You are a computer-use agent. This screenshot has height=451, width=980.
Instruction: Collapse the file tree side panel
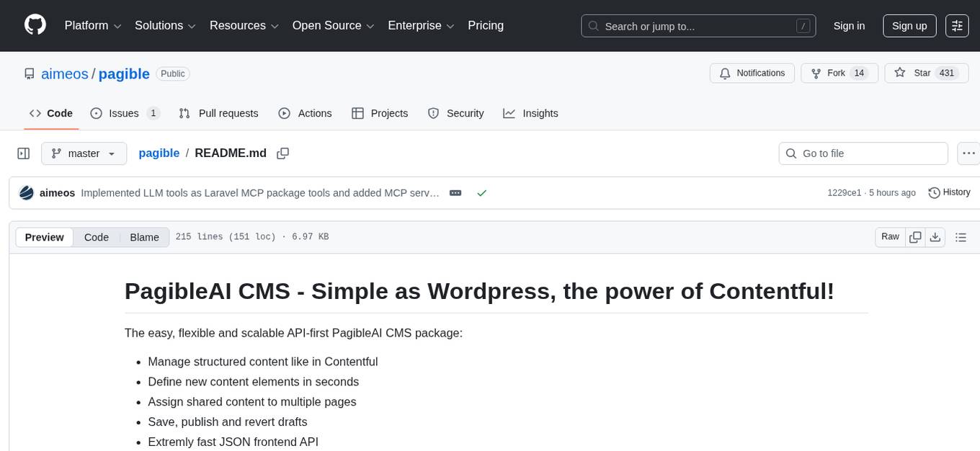click(23, 153)
